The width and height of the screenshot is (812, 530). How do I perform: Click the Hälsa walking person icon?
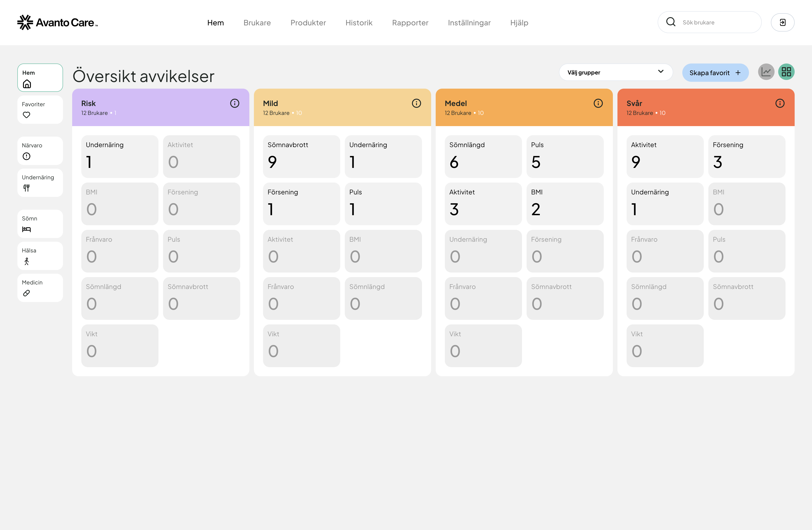[x=26, y=261]
